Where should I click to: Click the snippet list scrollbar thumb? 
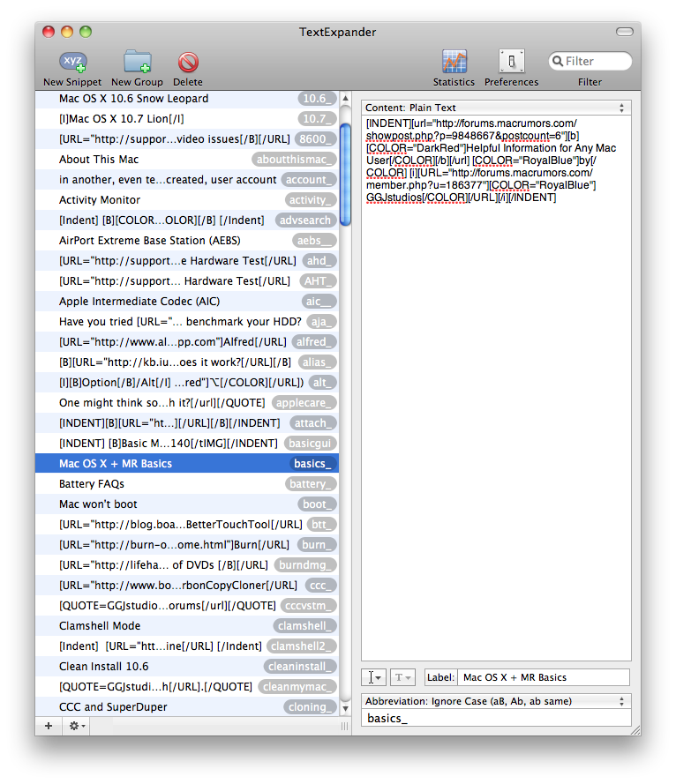(345, 174)
